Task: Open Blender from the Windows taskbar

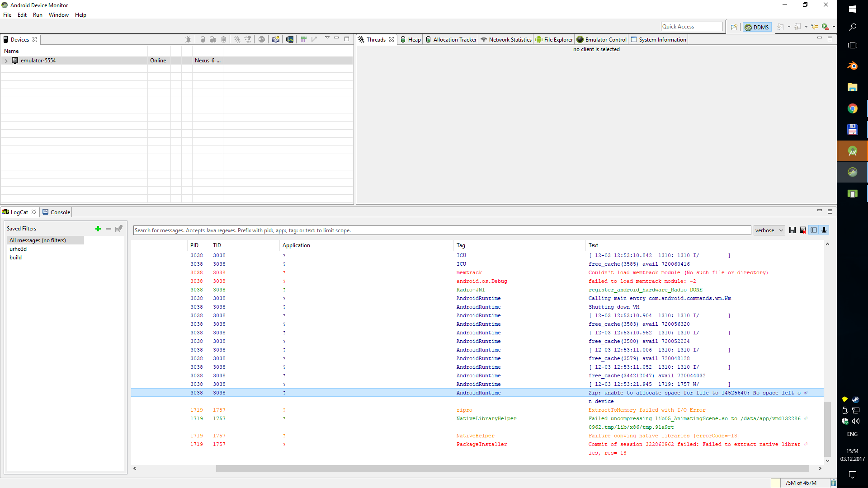Action: click(x=852, y=66)
